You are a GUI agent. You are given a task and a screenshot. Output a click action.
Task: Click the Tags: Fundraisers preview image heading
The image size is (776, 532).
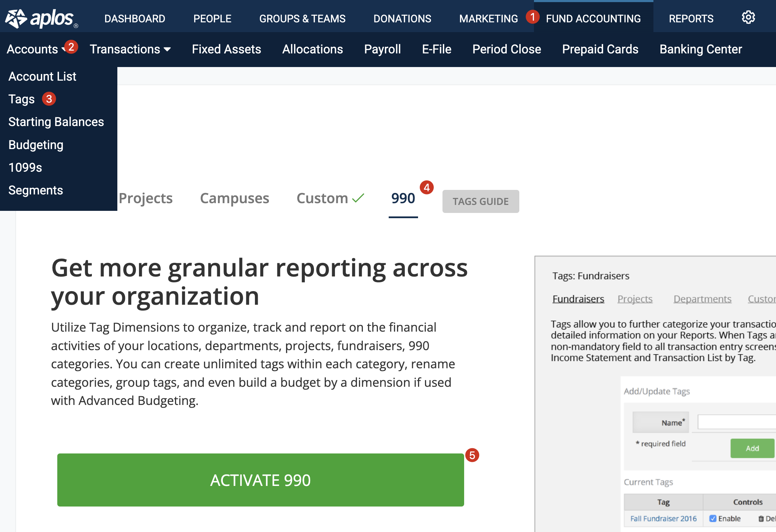[591, 276]
